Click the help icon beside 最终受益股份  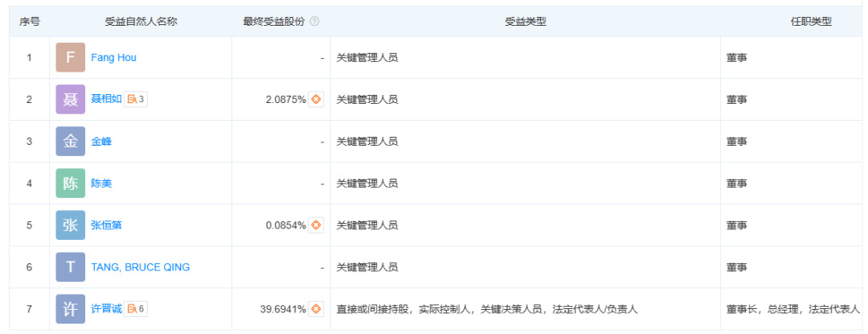314,22
